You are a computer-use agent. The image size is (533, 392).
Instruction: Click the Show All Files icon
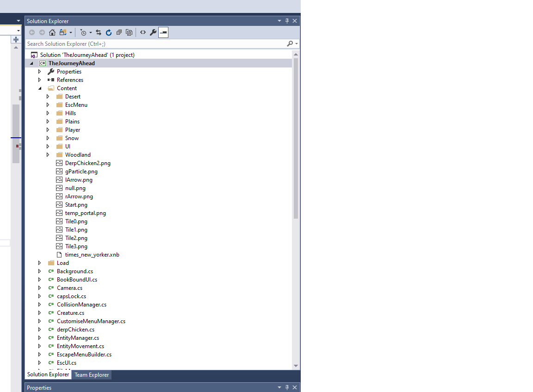click(x=129, y=32)
